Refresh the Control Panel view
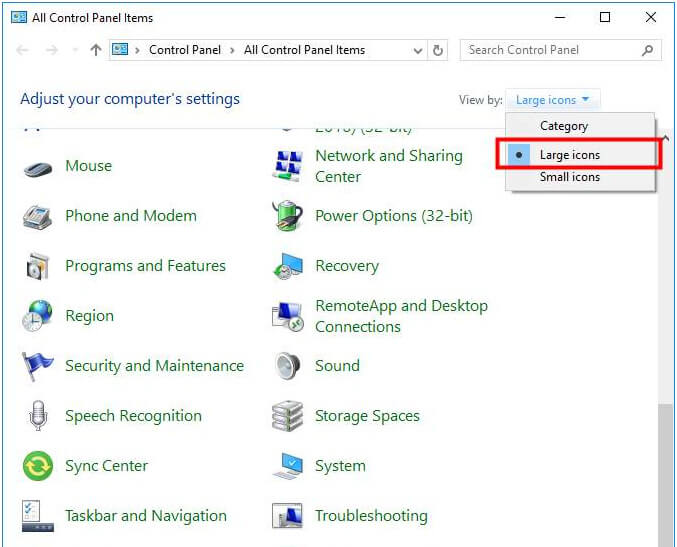Screen dimensions: 677x547 pos(437,50)
